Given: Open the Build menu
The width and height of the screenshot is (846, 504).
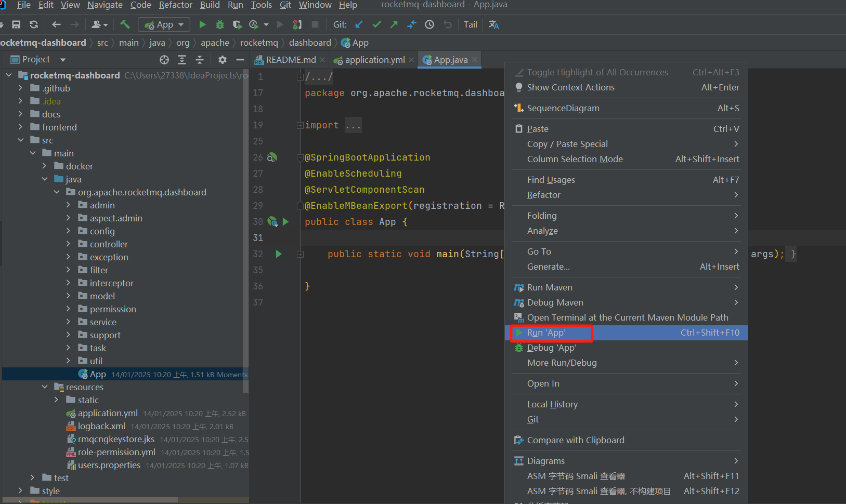Looking at the screenshot, I should click(210, 5).
